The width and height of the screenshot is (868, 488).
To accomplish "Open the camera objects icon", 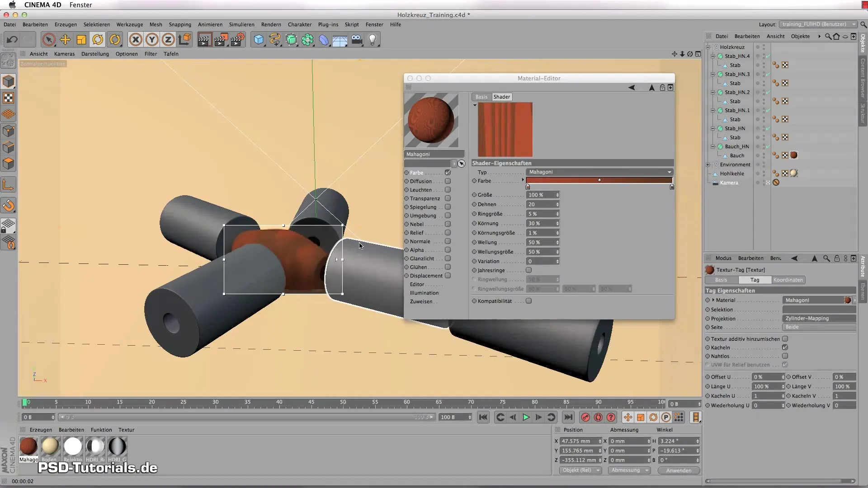I will click(357, 40).
